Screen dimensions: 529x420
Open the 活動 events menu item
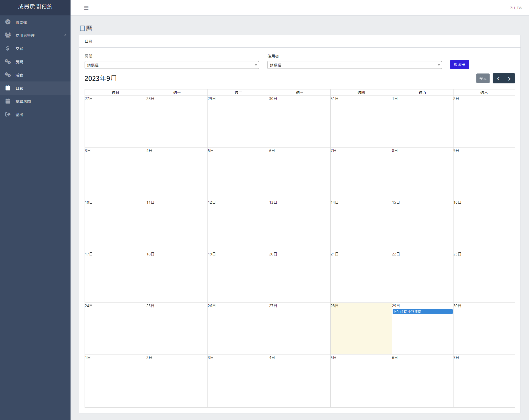pyautogui.click(x=35, y=75)
